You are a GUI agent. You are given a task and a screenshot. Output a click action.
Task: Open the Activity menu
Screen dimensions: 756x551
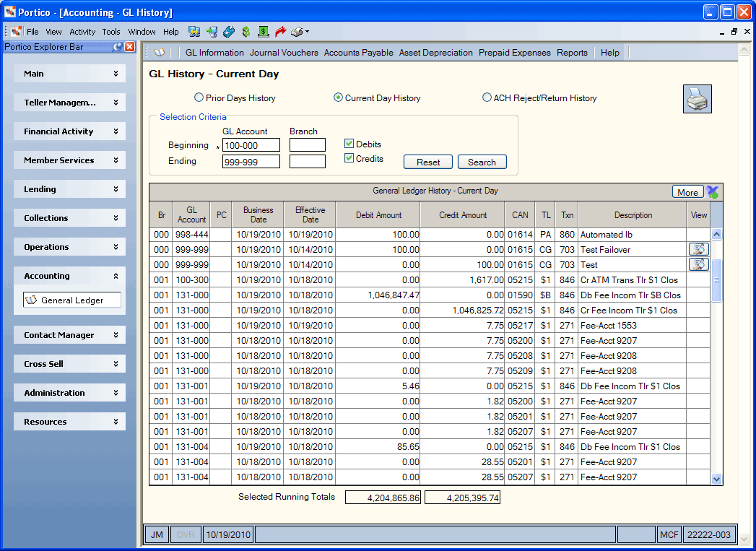pyautogui.click(x=82, y=32)
